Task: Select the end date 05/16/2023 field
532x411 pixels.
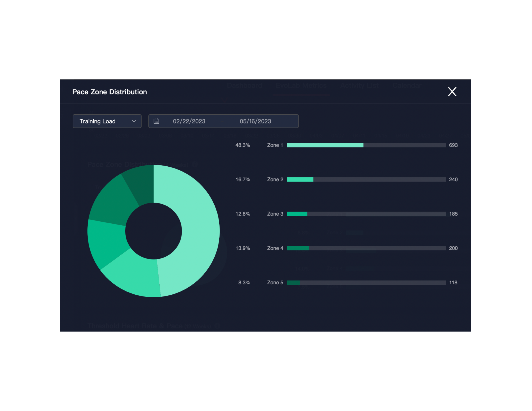Action: 255,121
